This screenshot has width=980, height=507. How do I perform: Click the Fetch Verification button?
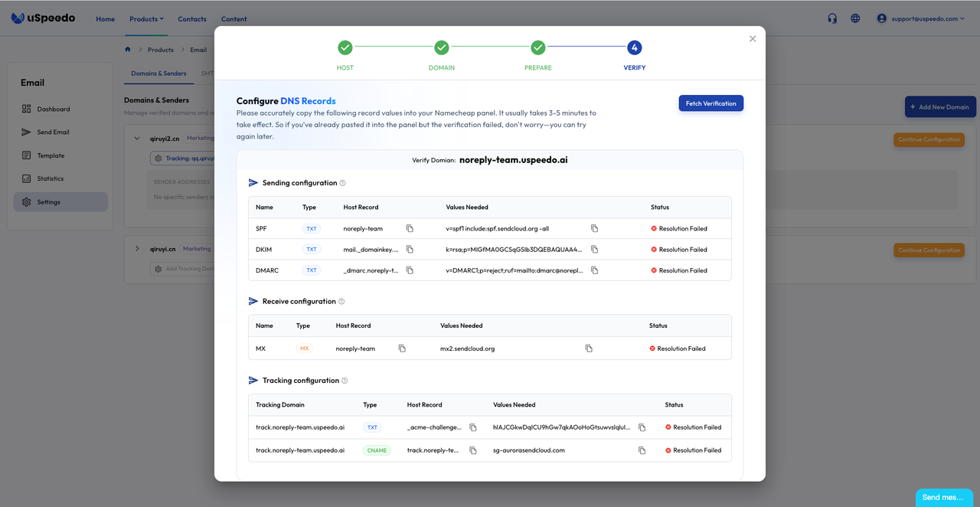[710, 103]
